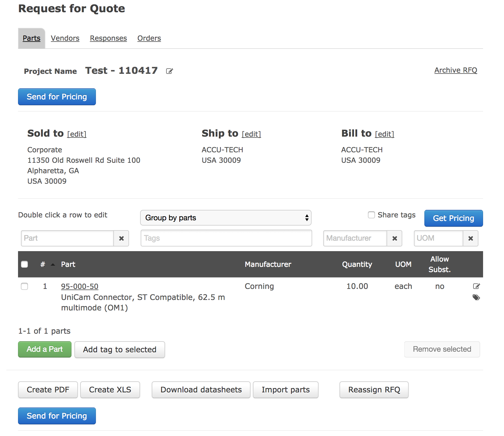Viewport: 504px width, 436px height.
Task: Click the edit project name pencil icon
Action: 169,71
